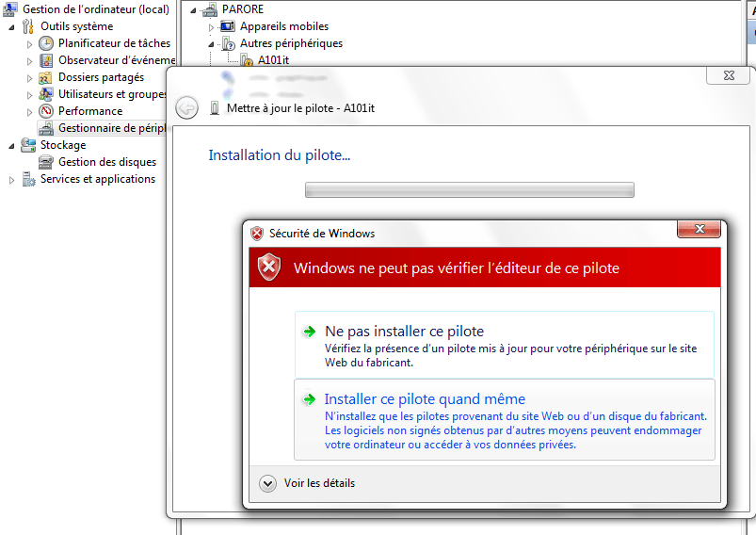The image size is (756, 535).
Task: Click the Autres périphériques question-mark icon
Action: pos(228,43)
